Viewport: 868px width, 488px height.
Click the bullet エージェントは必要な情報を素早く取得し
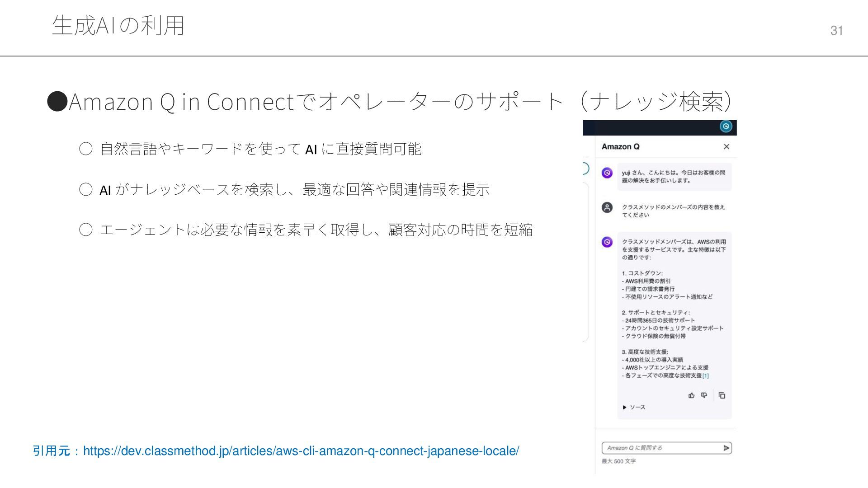(316, 230)
